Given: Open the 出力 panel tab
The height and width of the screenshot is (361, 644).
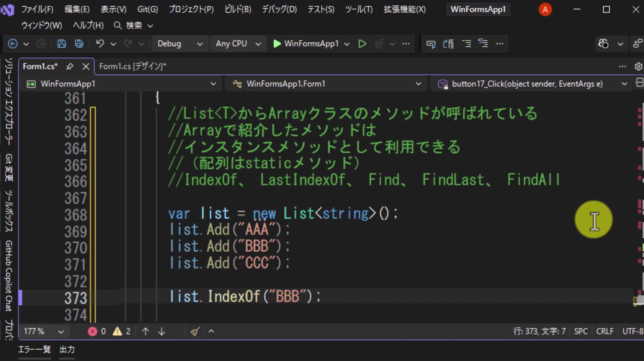Looking at the screenshot, I should 67,350.
